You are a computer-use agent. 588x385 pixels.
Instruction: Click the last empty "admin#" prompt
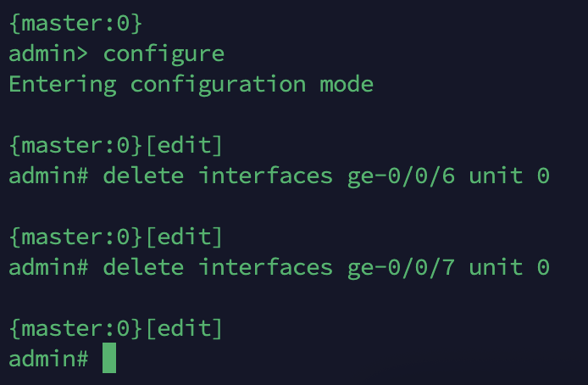pyautogui.click(x=48, y=359)
